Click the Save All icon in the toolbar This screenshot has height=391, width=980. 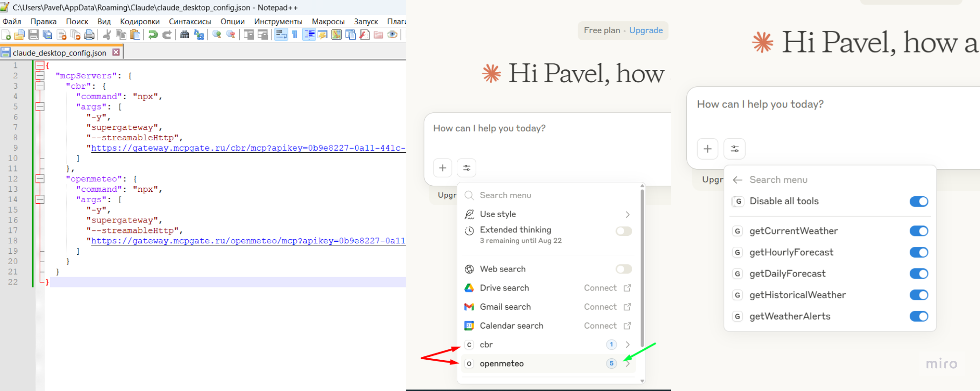(48, 35)
